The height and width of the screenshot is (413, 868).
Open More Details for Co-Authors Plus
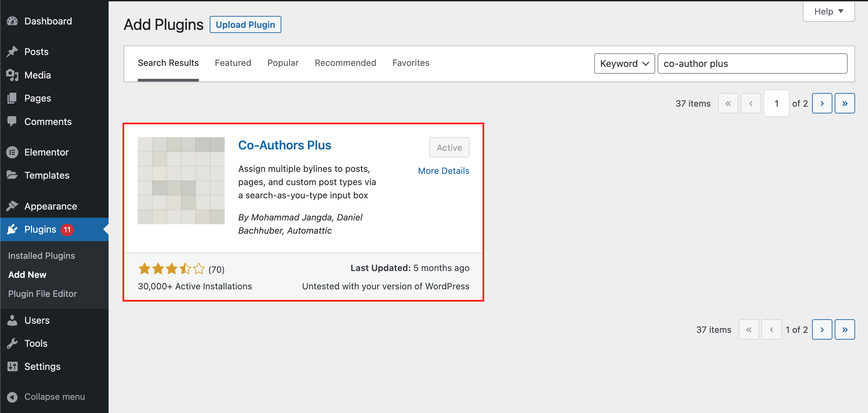(x=443, y=171)
